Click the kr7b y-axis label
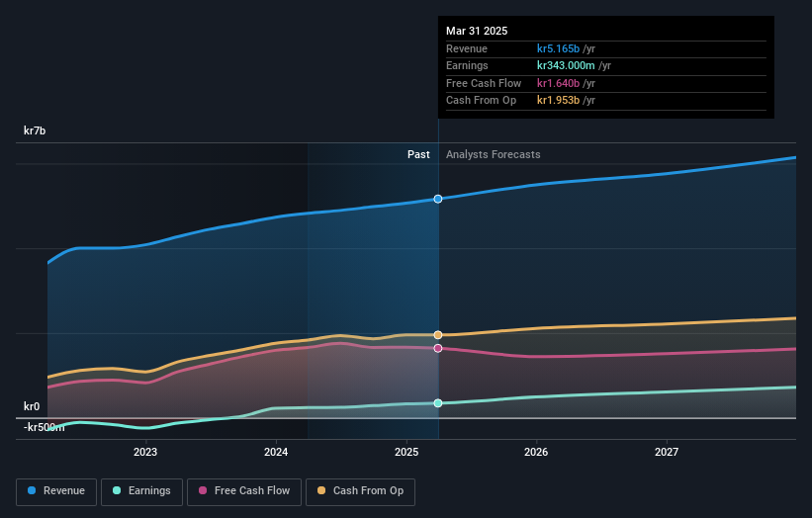This screenshot has width=812, height=518. [35, 130]
